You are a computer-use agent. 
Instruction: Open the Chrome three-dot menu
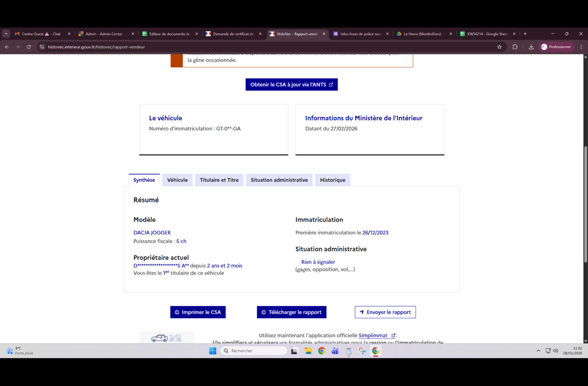point(581,47)
